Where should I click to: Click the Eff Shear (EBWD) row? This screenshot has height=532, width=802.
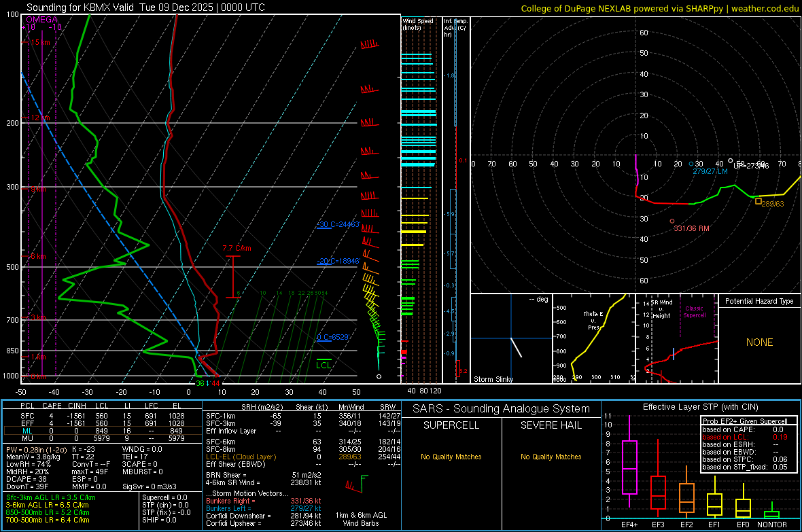(x=303, y=465)
